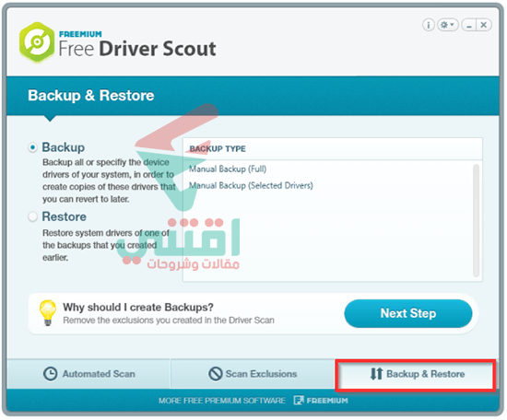Choose Manual Backup (Selected Drivers) entry
The image size is (507, 420).
pyautogui.click(x=251, y=186)
